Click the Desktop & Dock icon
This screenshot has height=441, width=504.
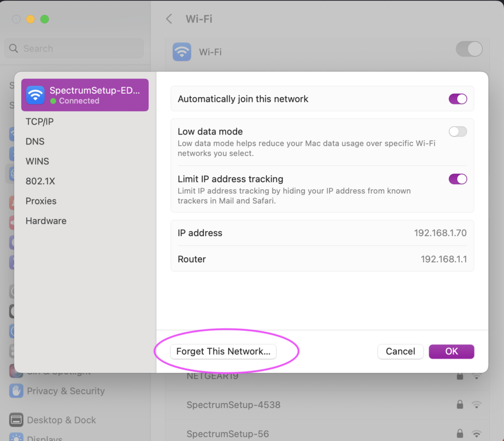(17, 420)
